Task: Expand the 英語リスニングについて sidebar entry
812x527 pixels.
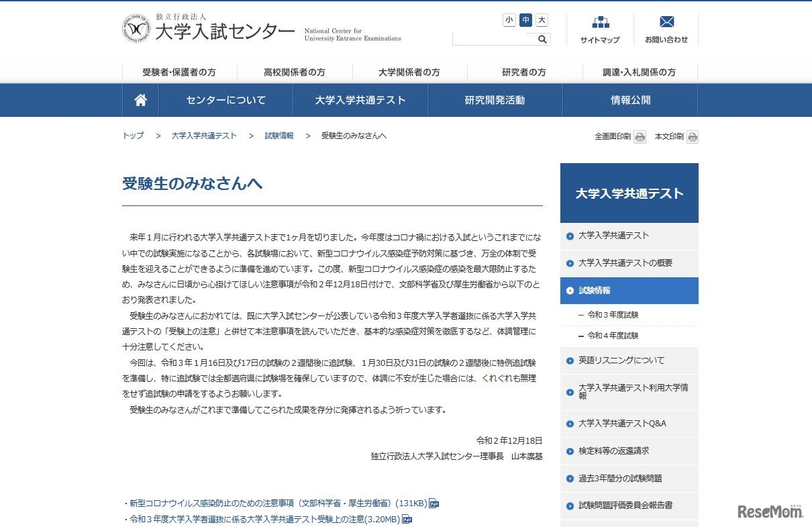Action: (623, 361)
